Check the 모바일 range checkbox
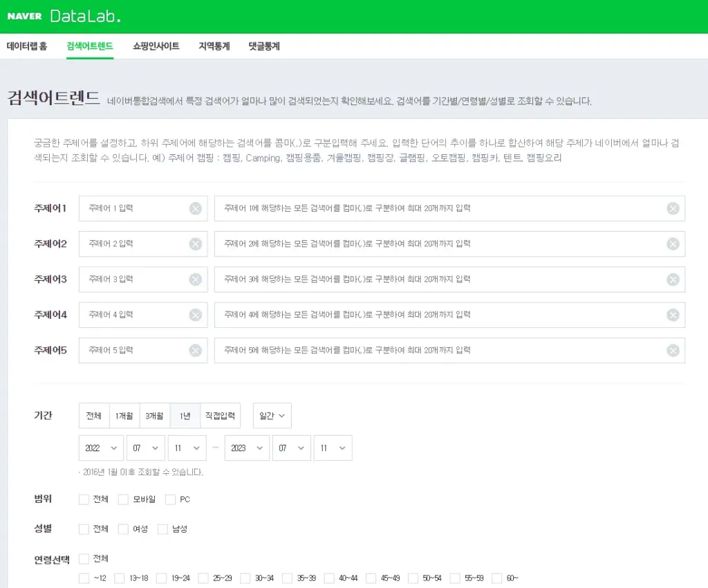The width and height of the screenshot is (708, 588). pos(123,499)
